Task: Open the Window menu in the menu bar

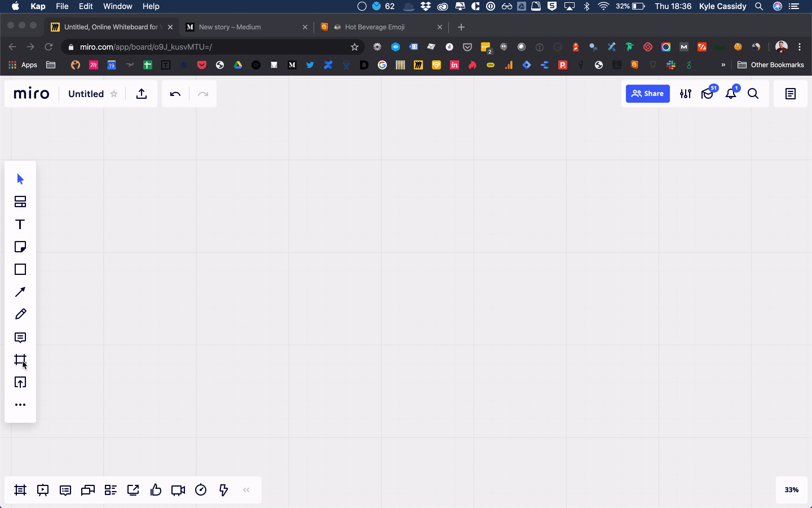Action: point(117,6)
